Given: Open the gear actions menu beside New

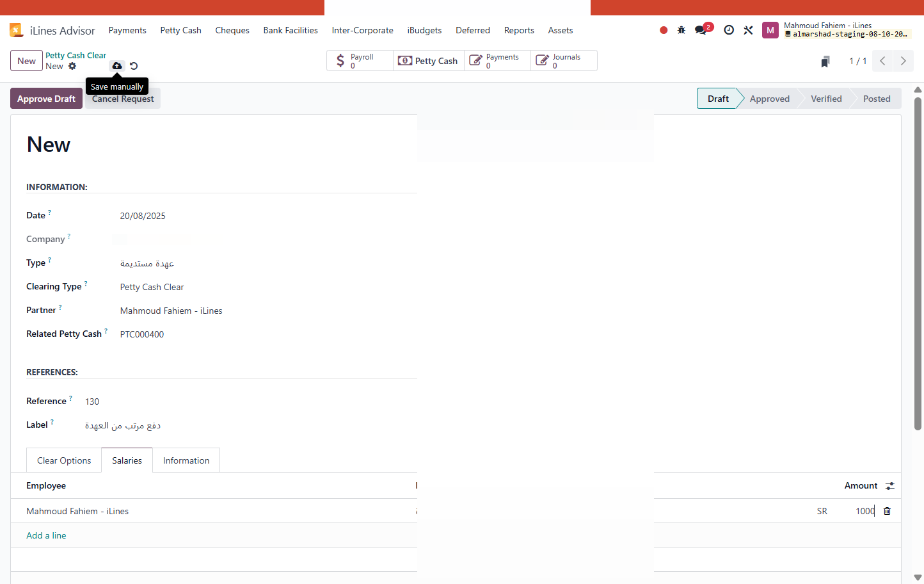Looking at the screenshot, I should [72, 66].
